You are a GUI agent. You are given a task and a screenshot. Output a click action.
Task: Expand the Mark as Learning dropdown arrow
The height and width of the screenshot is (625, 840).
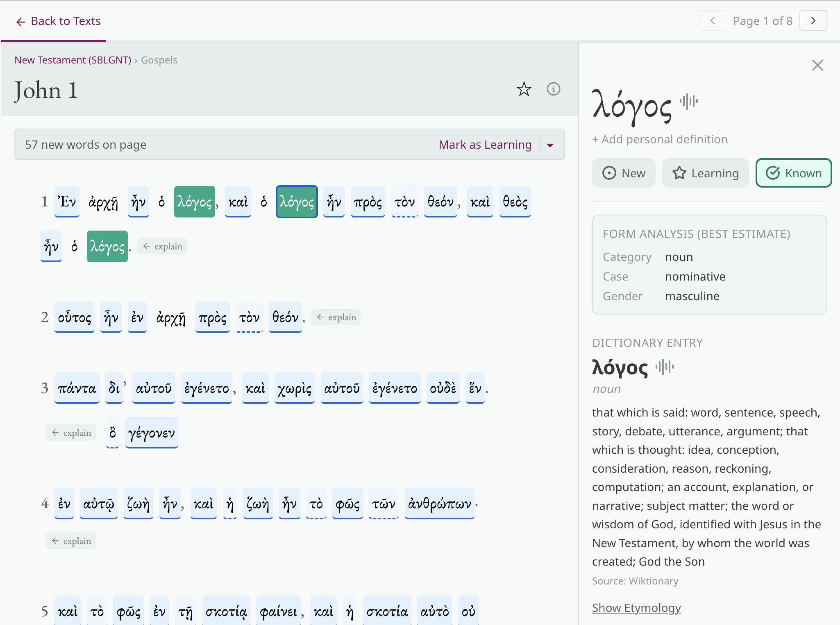pos(550,145)
